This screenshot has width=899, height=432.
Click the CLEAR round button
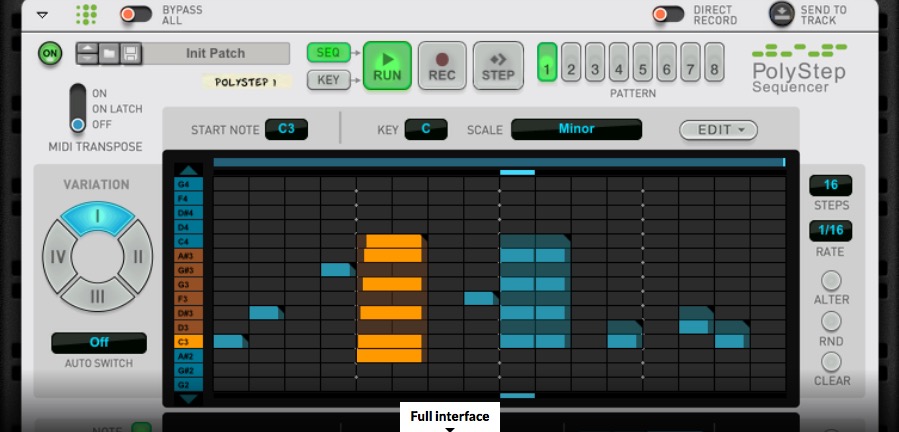tap(831, 362)
